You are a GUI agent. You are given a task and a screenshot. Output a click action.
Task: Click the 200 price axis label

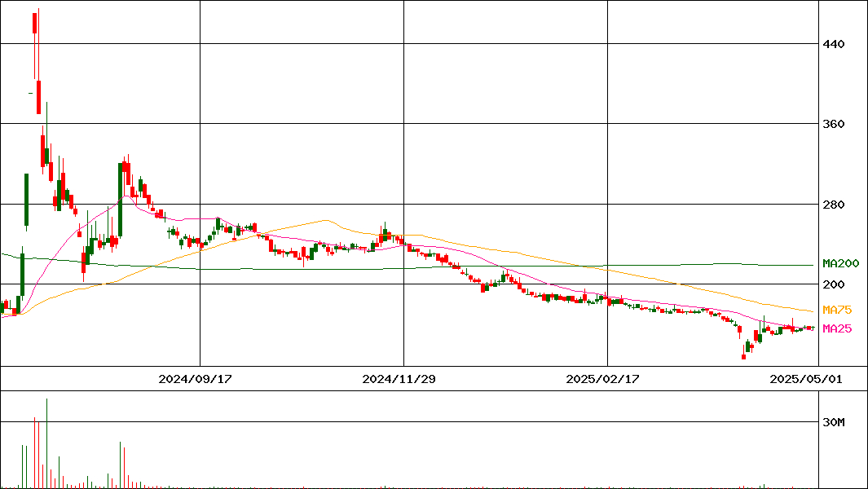pyautogui.click(x=834, y=284)
